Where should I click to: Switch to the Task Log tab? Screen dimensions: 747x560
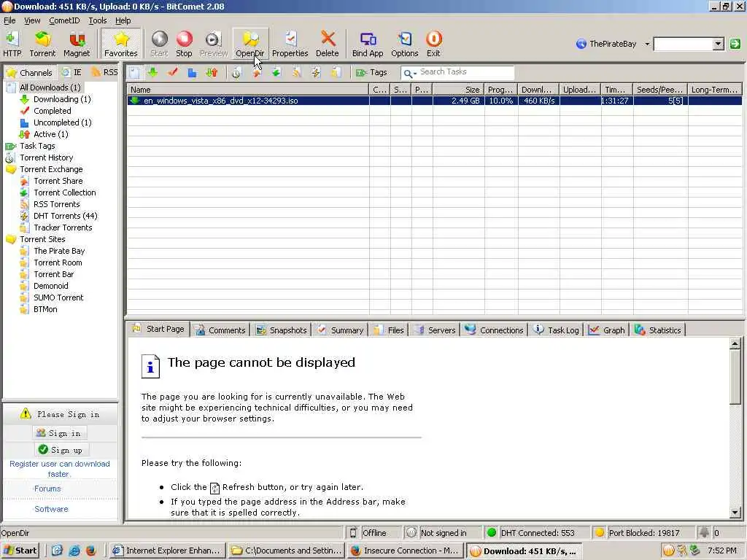click(555, 330)
